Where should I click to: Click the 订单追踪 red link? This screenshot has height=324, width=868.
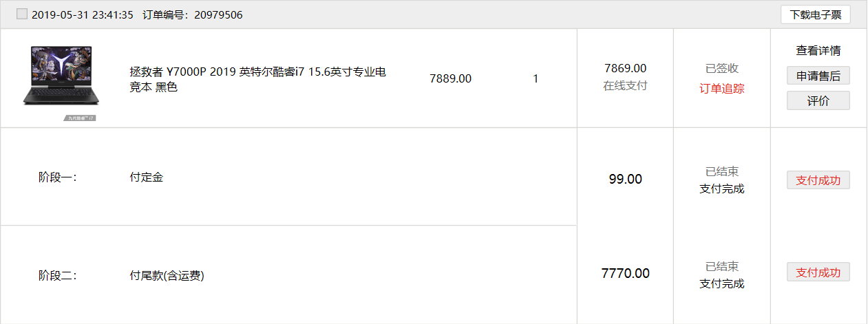(x=722, y=88)
